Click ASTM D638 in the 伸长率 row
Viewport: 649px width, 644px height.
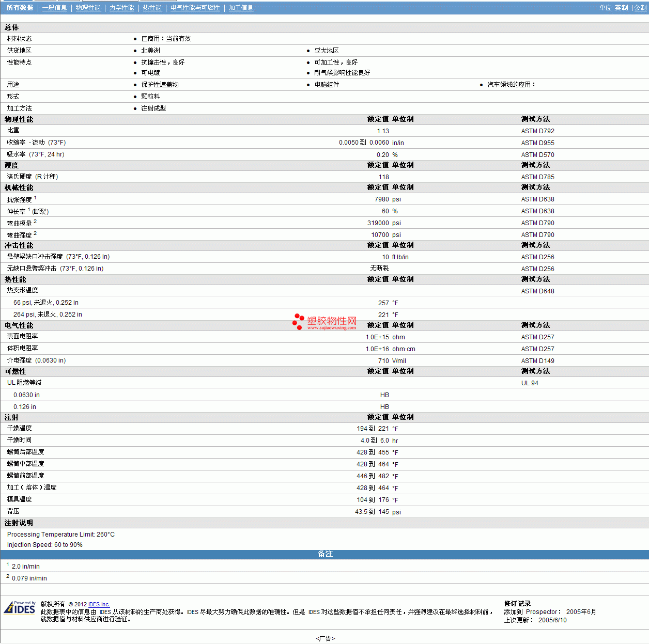(x=537, y=211)
